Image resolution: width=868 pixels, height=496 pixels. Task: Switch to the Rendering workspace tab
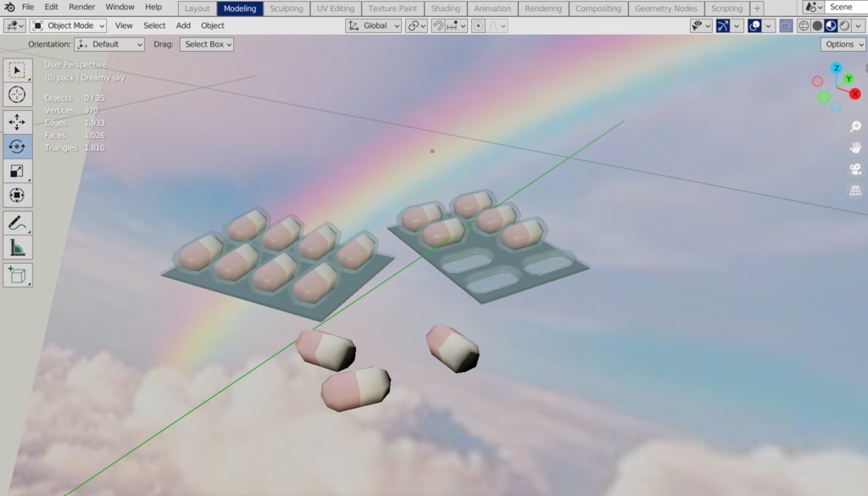[x=543, y=8]
